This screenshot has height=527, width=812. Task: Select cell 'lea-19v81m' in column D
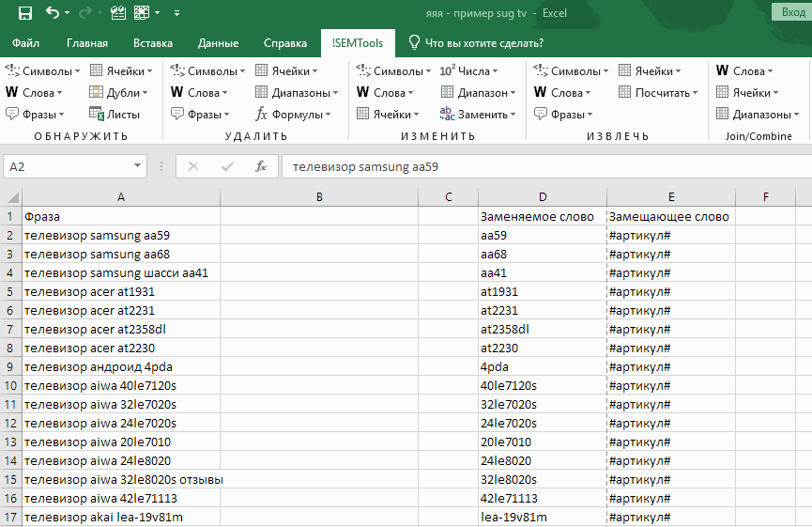point(543,518)
